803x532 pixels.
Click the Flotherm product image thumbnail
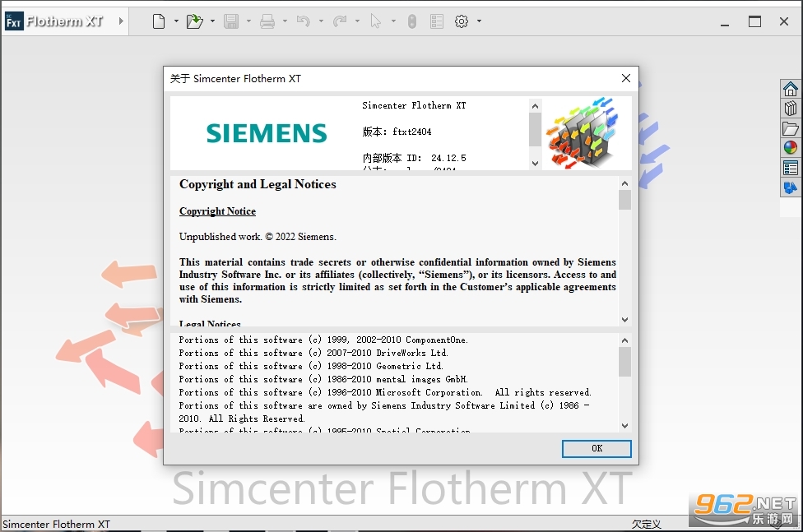[583, 132]
